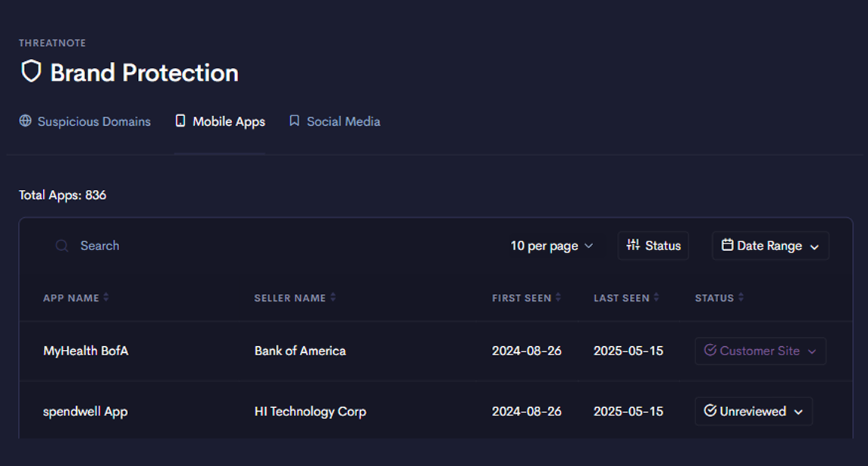The width and height of the screenshot is (868, 466).
Task: Select the spendwell App name
Action: click(85, 412)
